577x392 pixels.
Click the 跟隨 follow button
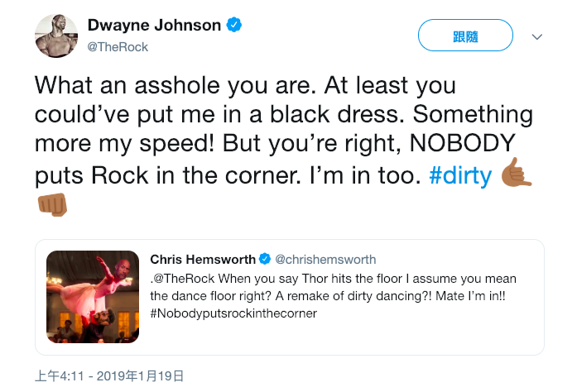465,36
